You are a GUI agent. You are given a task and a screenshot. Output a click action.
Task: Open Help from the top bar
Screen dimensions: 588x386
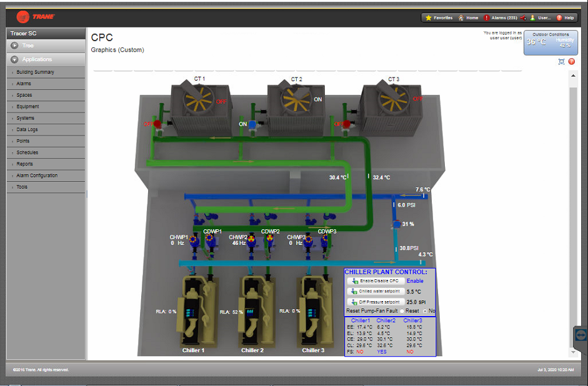[x=565, y=17]
